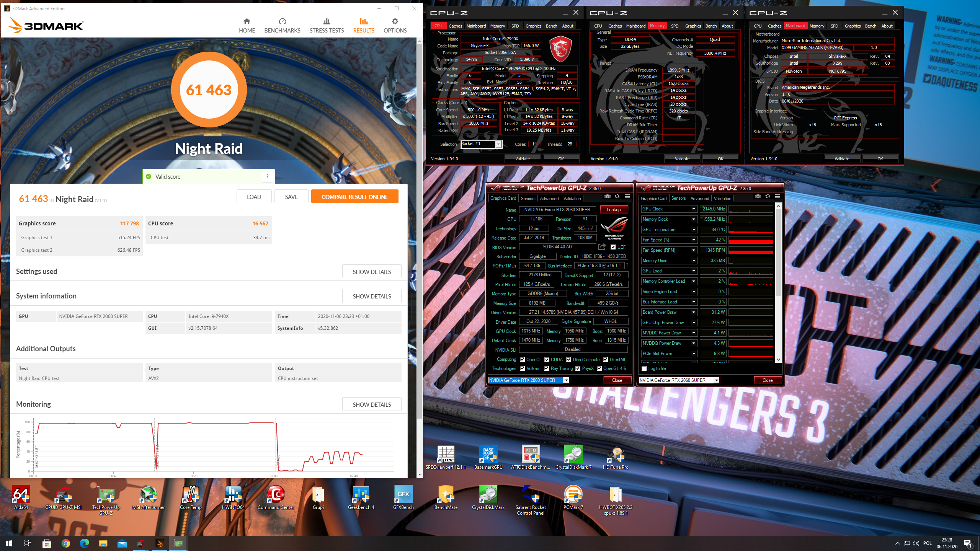Viewport: 980px width, 551px height.
Task: Toggle the PhysX checkbox in GPU-Z
Action: coord(578,368)
